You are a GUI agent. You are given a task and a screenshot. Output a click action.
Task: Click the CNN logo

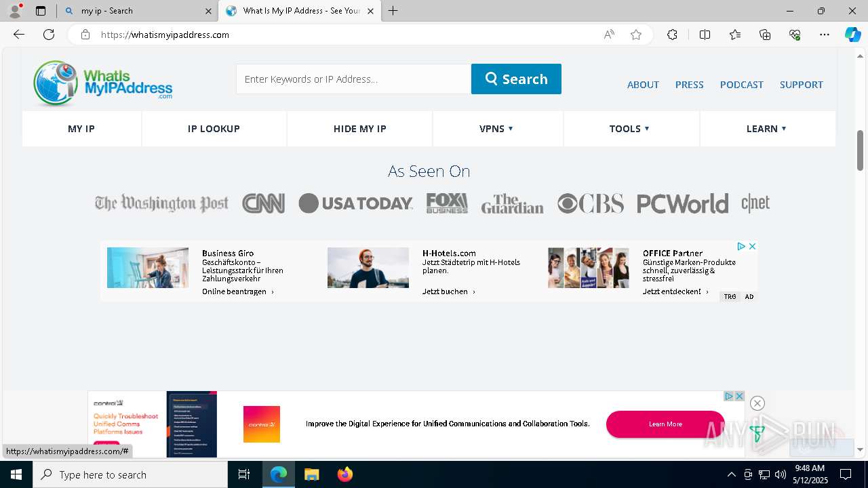[263, 203]
